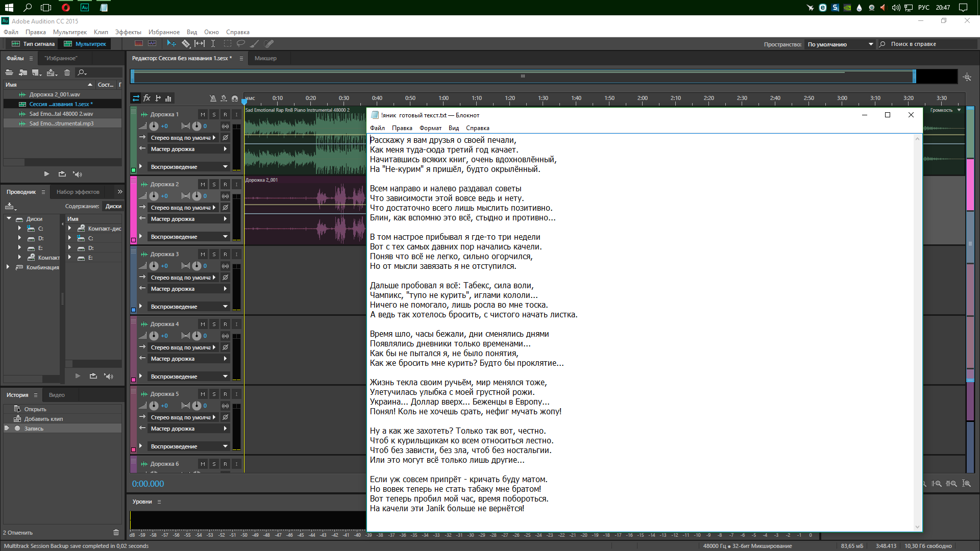Show track EQ section icon
Image resolution: width=980 pixels, height=551 pixels.
coord(168,98)
